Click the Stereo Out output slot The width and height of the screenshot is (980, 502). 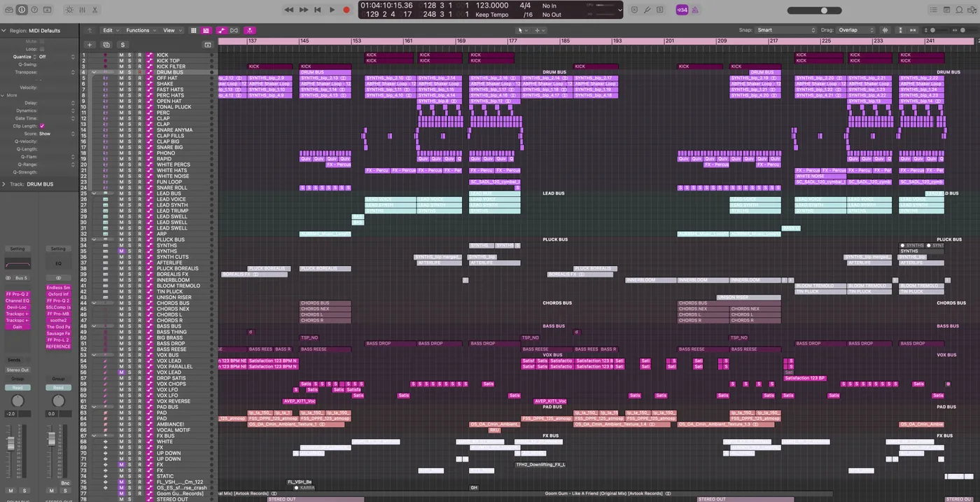(x=17, y=370)
